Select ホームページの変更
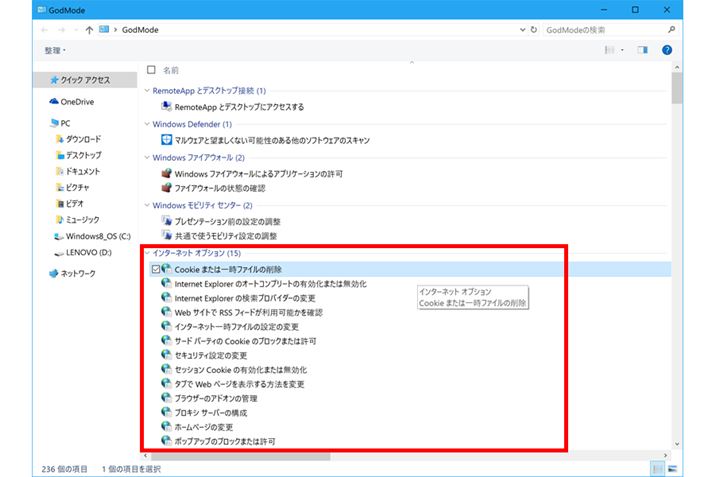 click(204, 427)
